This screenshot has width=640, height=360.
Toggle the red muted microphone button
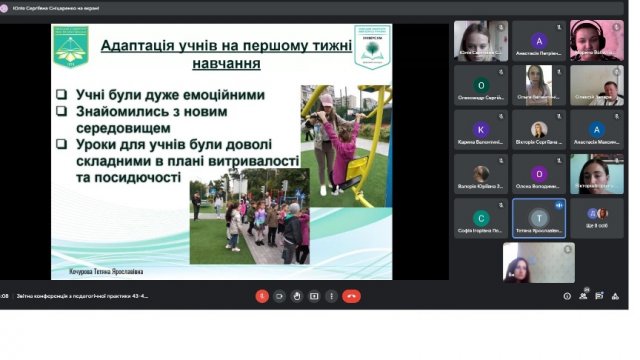click(262, 296)
